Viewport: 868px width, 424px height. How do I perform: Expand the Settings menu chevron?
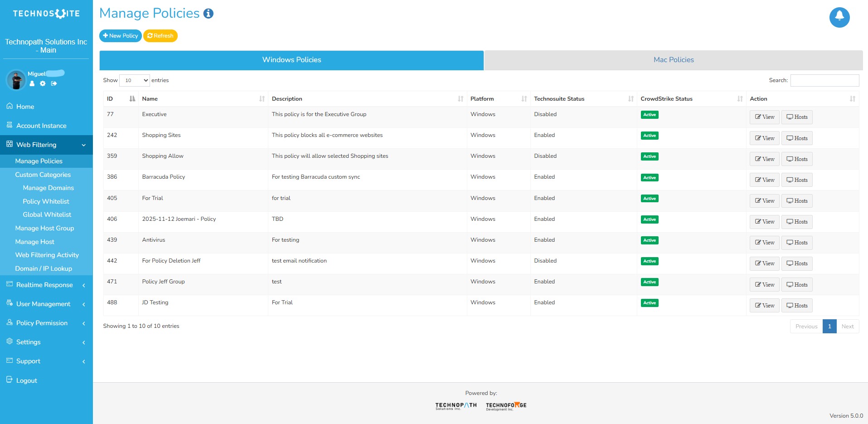[84, 342]
